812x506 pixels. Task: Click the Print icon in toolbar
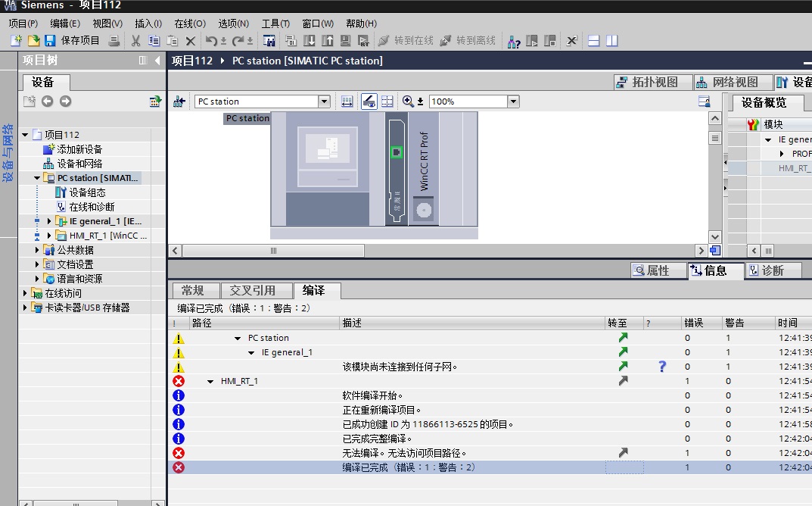click(x=114, y=40)
